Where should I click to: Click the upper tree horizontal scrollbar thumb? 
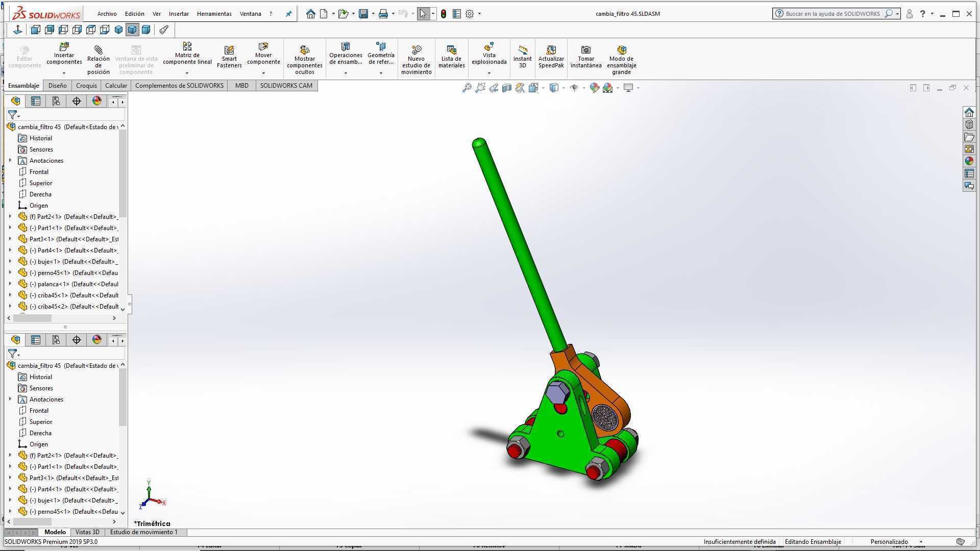point(32,318)
